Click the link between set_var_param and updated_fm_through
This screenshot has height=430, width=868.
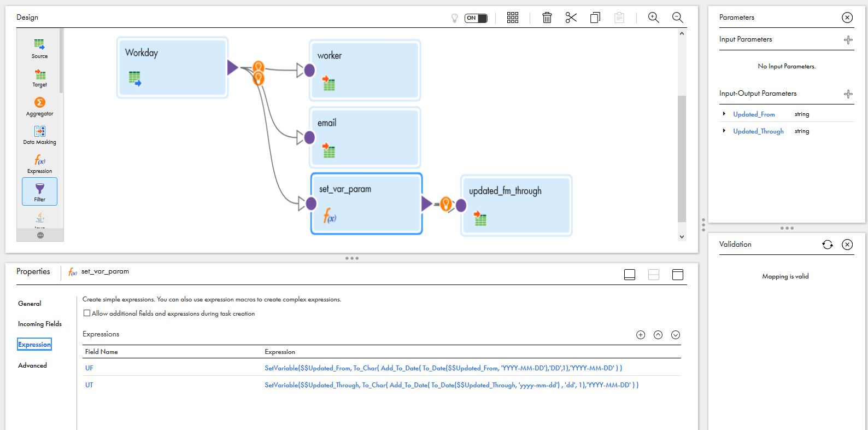point(446,205)
